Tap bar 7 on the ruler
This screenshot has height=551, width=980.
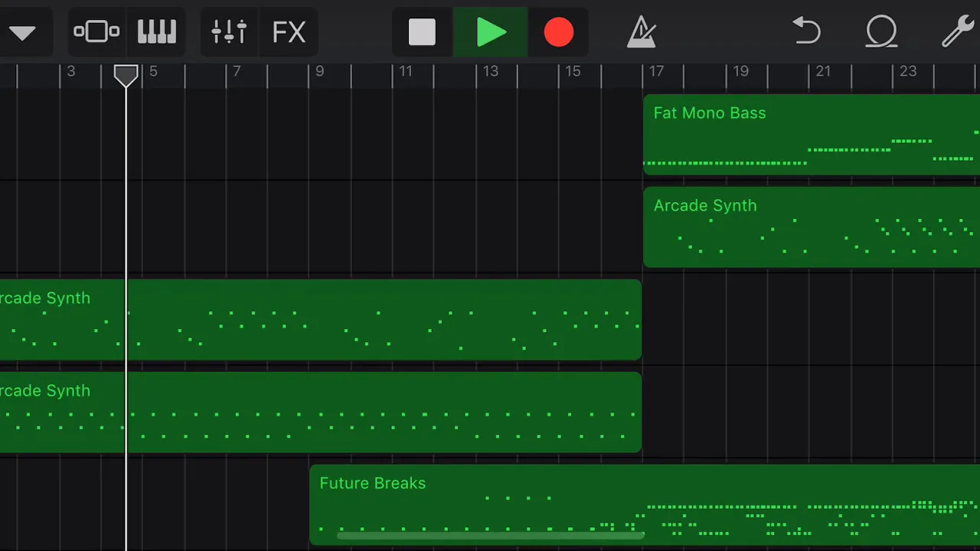236,71
